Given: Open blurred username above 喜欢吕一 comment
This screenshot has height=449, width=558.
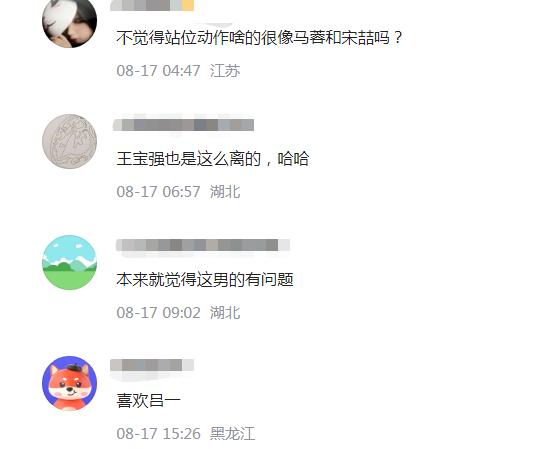Looking at the screenshot, I should click(x=152, y=365).
